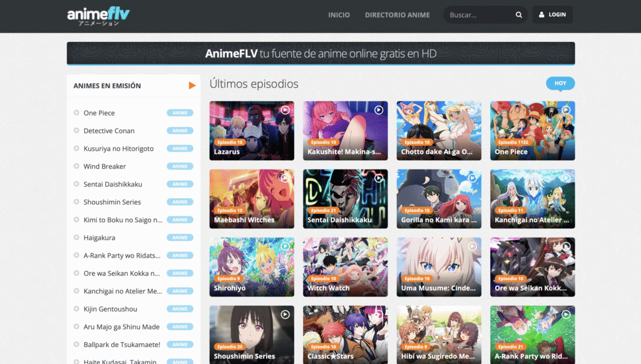
Task: Click bullet icon beside Ballpark de Tsukamaete!
Action: pos(76,345)
